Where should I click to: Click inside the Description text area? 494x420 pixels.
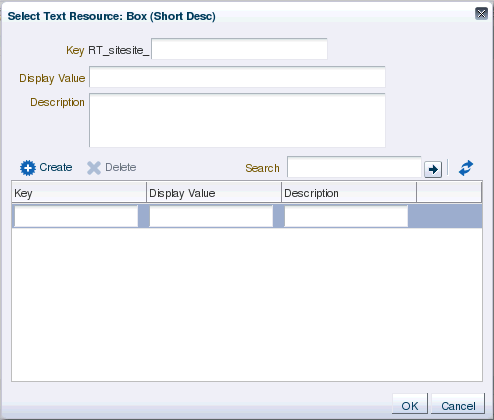[x=237, y=120]
